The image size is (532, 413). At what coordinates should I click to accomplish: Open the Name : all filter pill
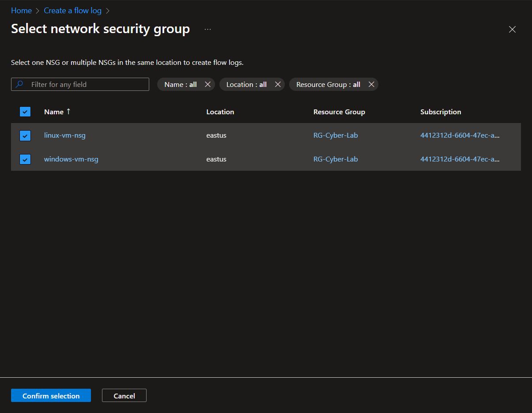coord(181,84)
